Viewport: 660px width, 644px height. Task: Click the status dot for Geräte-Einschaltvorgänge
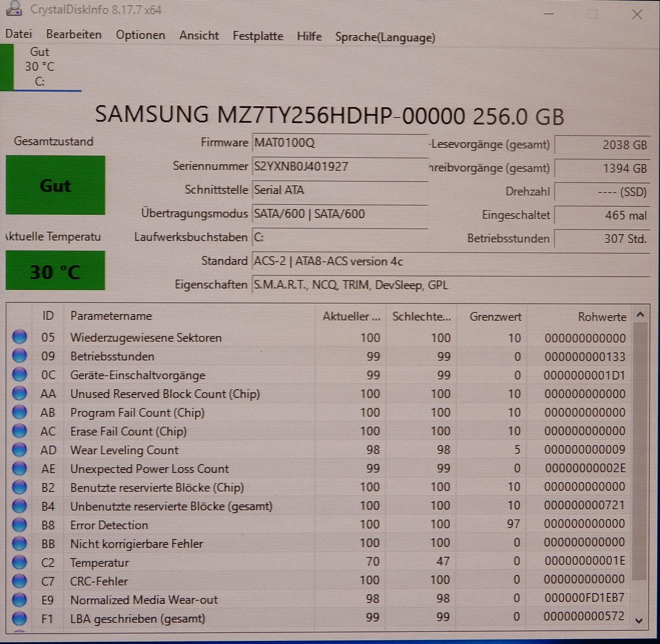(20, 374)
